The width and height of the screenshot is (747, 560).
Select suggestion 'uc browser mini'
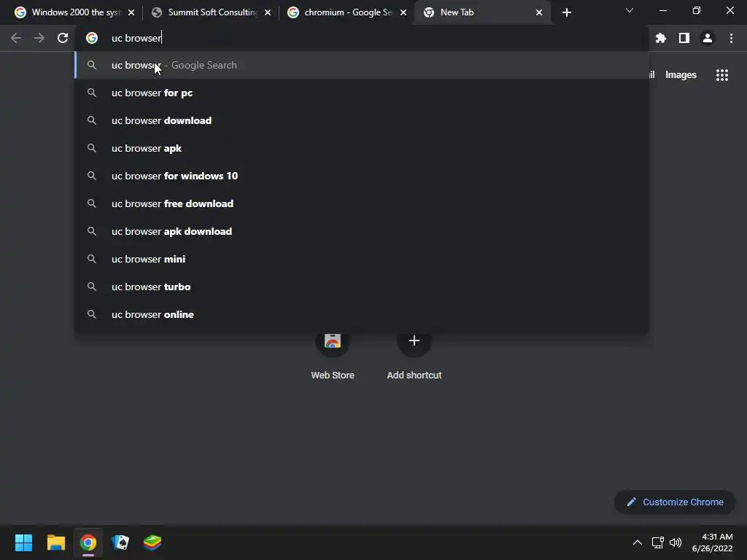(362, 259)
